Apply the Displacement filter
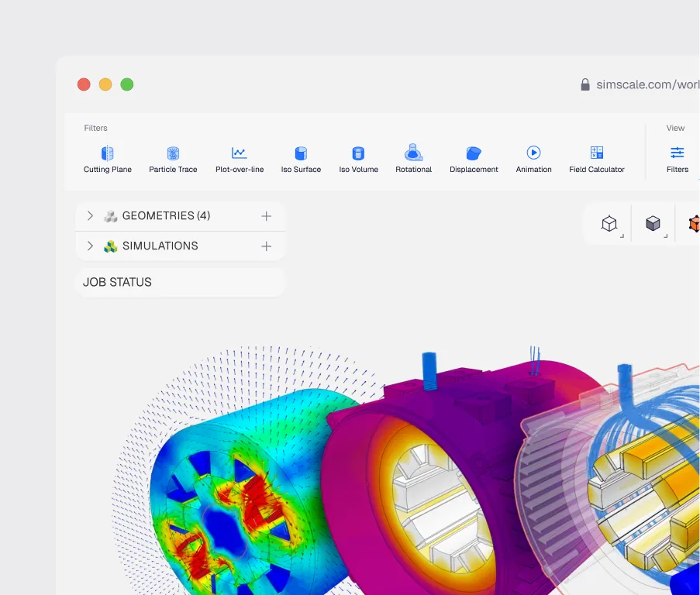Viewport: 700px width, 595px height. click(474, 160)
